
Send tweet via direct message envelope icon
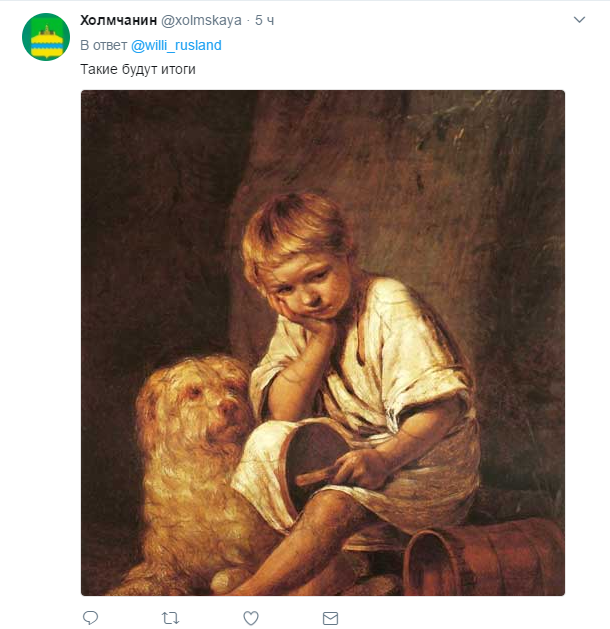point(330,618)
